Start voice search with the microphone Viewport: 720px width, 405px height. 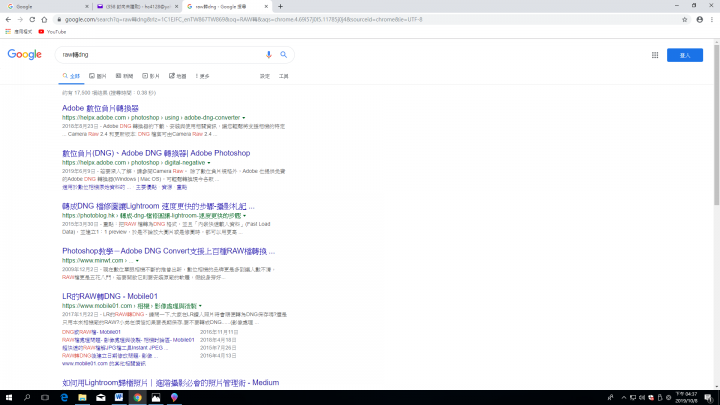pos(269,55)
